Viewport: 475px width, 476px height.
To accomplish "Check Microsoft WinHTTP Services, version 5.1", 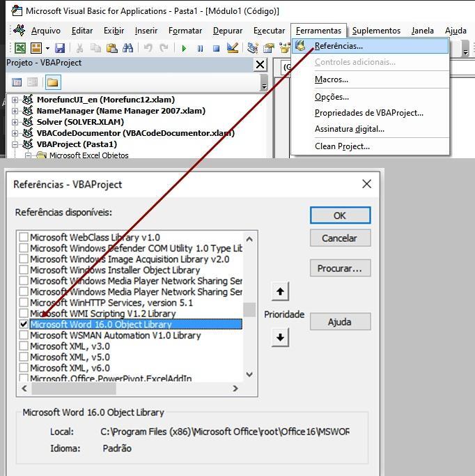I will pyautogui.click(x=24, y=302).
